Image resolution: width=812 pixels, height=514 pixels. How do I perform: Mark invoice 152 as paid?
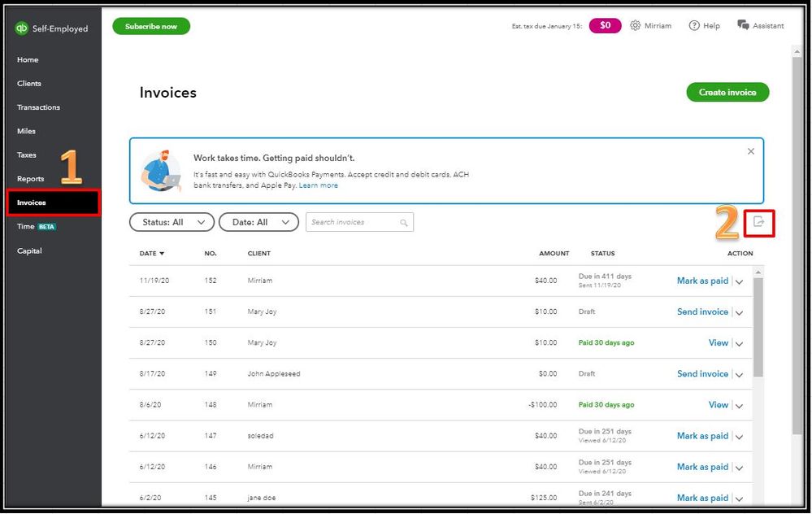pos(702,281)
